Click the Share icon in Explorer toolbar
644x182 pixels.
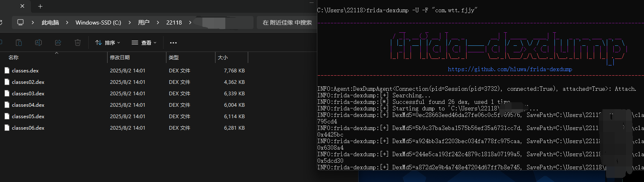click(58, 43)
